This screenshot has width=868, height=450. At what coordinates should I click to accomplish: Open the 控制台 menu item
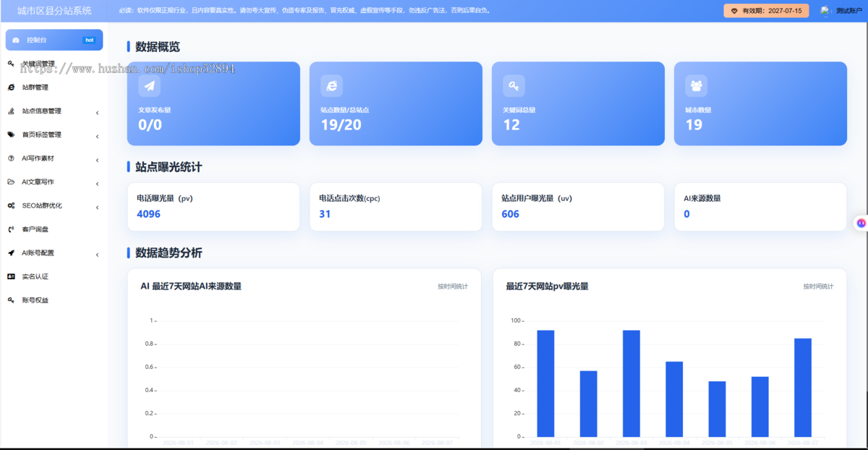54,40
